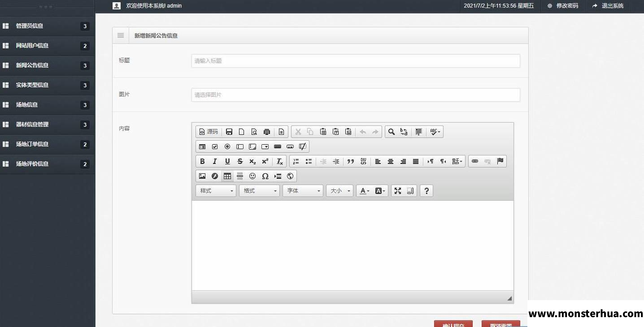Choose Paste from Word icon
644x327 pixels.
pyautogui.click(x=348, y=132)
